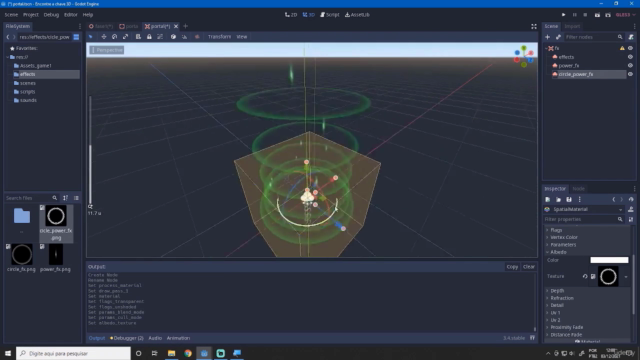
Task: Click the viewport zoom vertical slider
Action: (90, 151)
